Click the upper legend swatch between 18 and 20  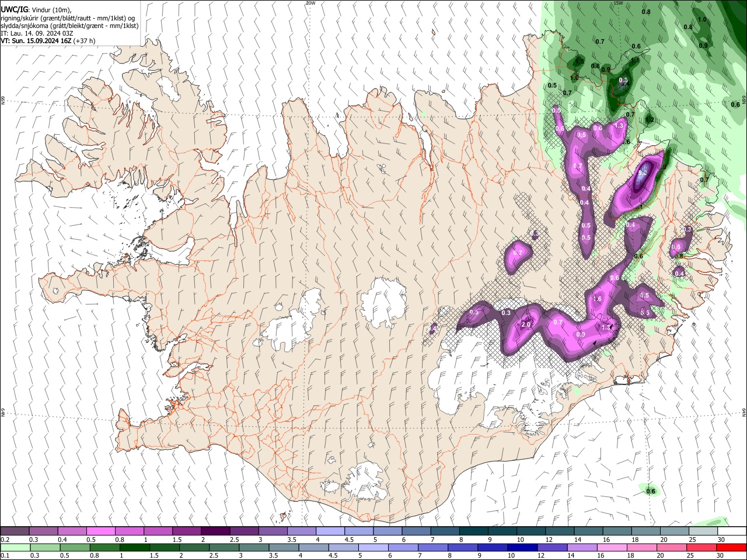pyautogui.click(x=645, y=531)
